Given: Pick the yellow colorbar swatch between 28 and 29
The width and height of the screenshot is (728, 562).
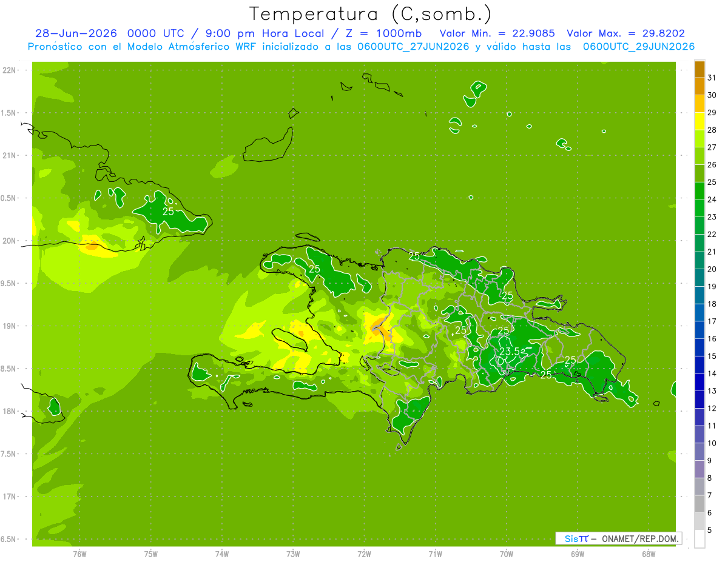Looking at the screenshot, I should click(x=699, y=121).
